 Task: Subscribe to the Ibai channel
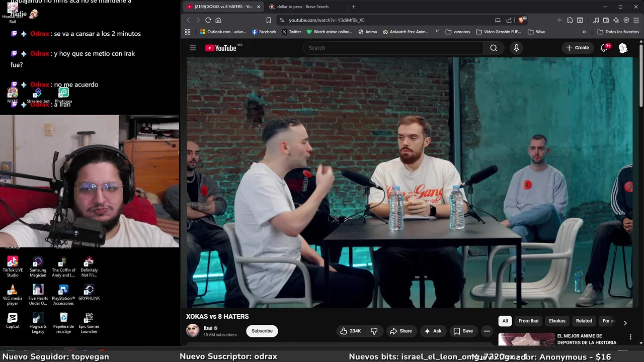(262, 331)
